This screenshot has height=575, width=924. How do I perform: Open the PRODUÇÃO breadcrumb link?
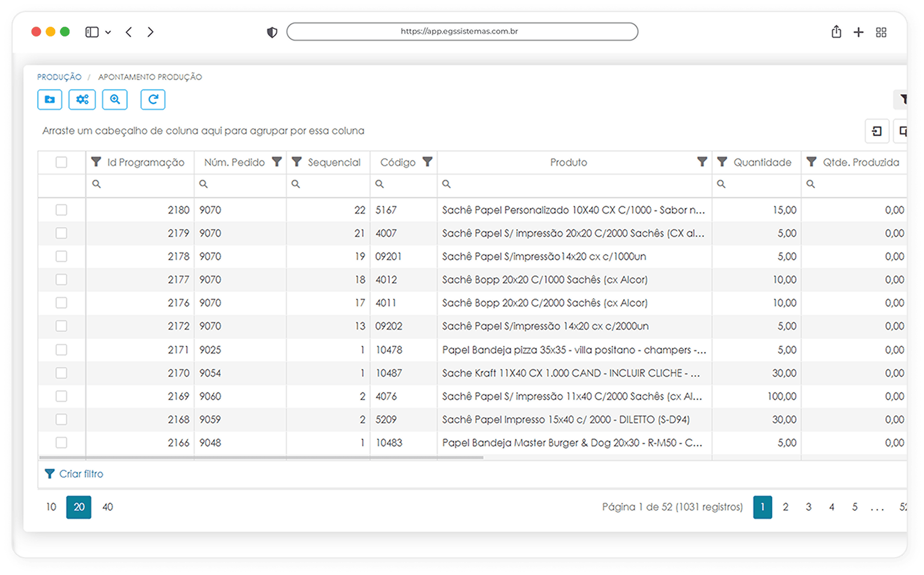(x=59, y=77)
